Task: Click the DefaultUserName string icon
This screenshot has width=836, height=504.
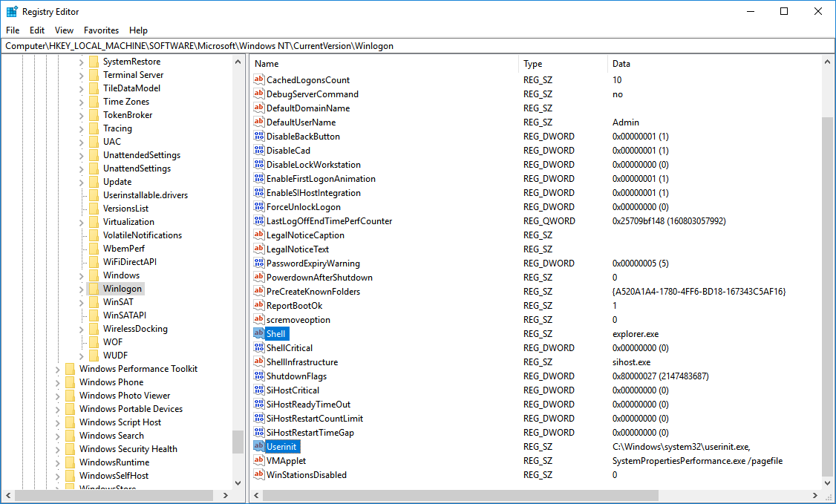Action: coord(259,122)
